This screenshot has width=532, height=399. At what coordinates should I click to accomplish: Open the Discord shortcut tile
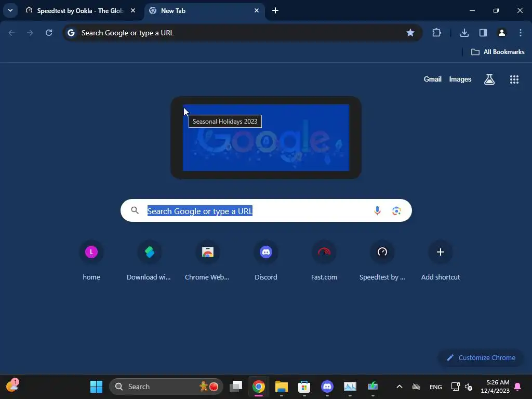click(x=266, y=261)
